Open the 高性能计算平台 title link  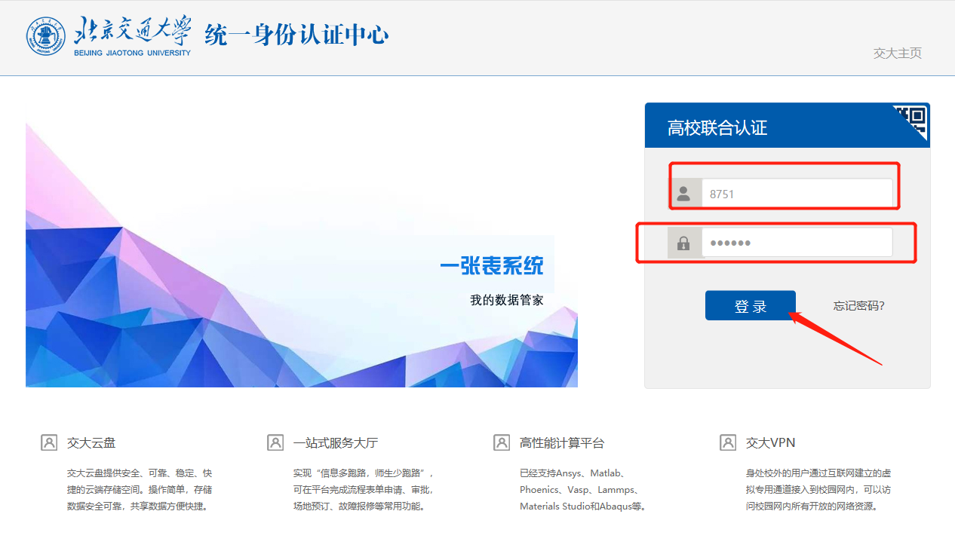561,443
